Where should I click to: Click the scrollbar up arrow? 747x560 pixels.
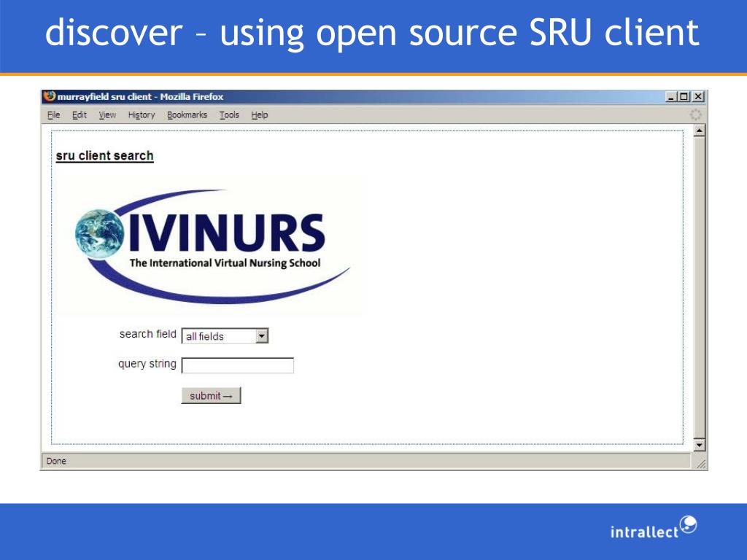pos(699,131)
